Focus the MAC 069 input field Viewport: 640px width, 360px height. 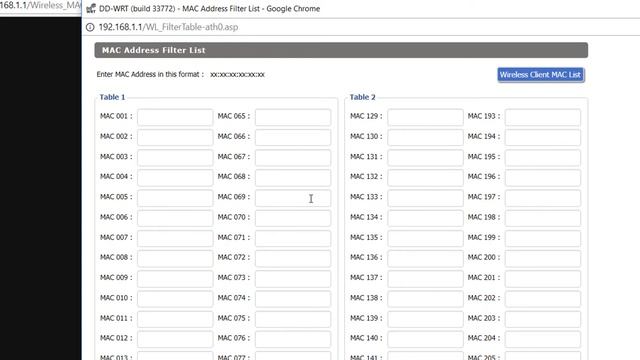293,198
